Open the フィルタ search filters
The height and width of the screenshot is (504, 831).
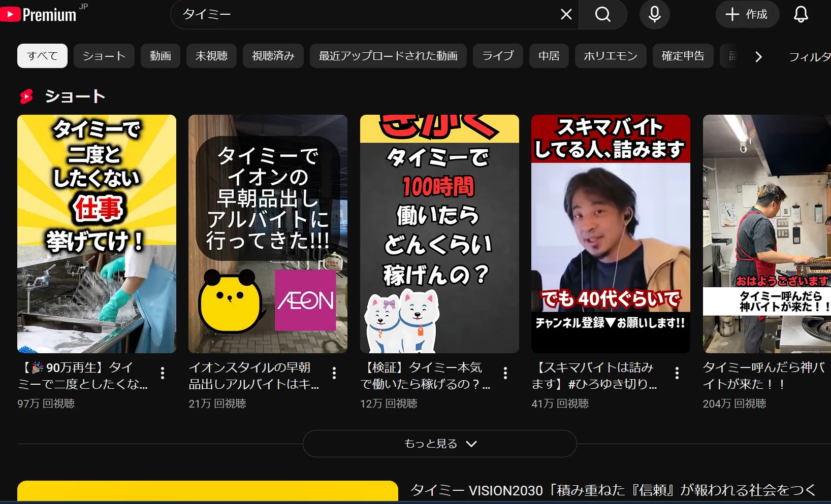pos(810,56)
